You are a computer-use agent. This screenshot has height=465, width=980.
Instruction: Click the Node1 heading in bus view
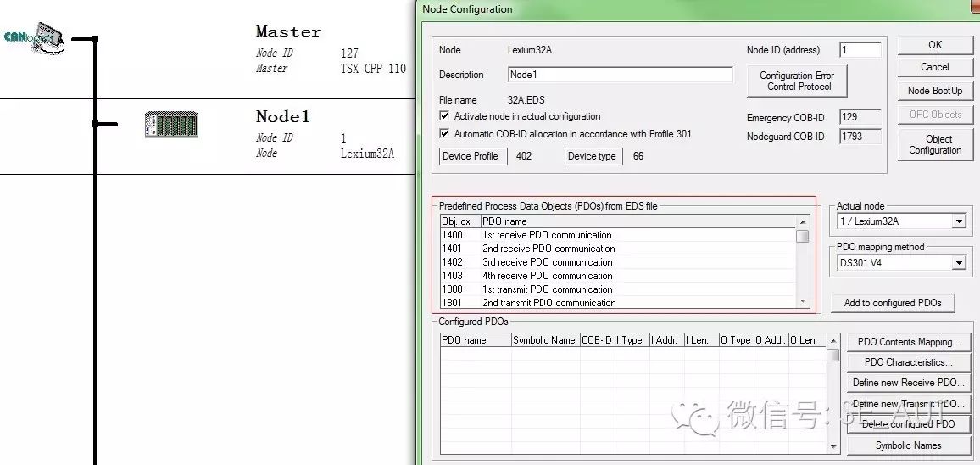point(282,116)
